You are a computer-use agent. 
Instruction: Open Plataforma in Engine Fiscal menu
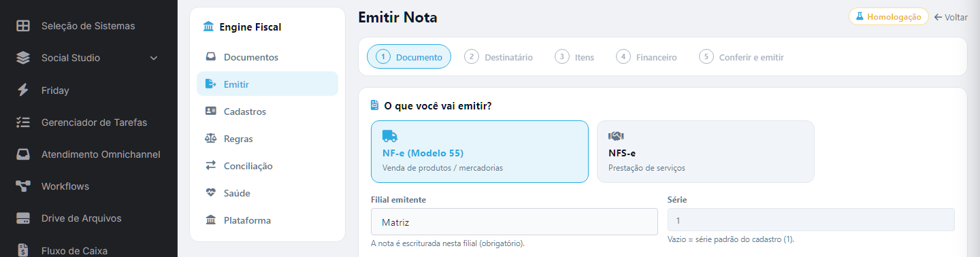(267, 220)
